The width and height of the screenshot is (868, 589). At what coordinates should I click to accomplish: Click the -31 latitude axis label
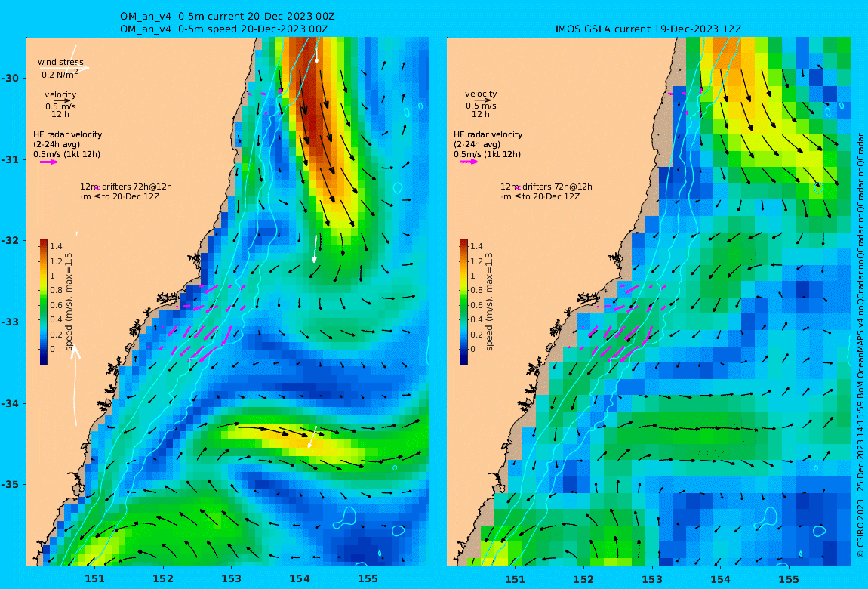click(x=9, y=159)
